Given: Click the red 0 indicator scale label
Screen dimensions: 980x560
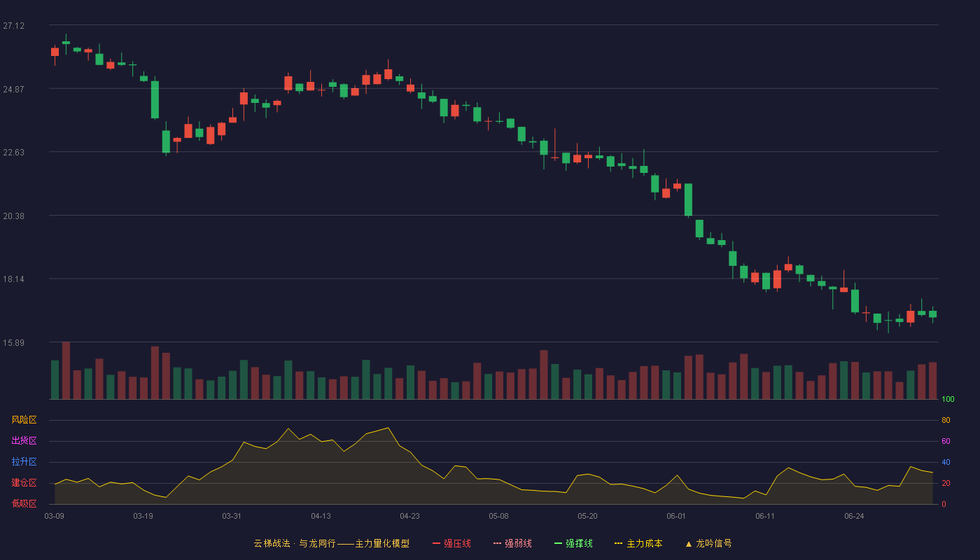Looking at the screenshot, I should pos(944,504).
